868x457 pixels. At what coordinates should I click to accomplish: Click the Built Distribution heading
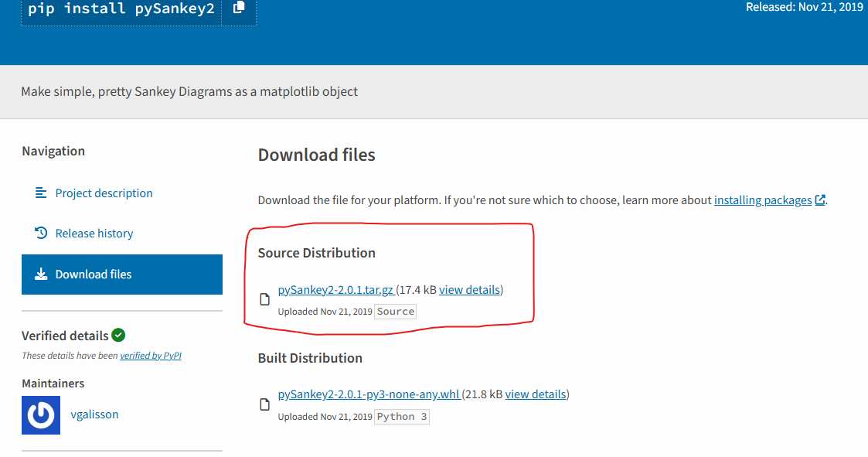[x=310, y=358]
